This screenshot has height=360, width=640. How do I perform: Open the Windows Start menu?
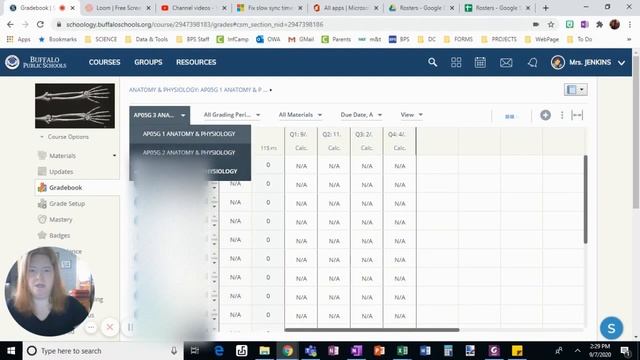click(x=11, y=351)
